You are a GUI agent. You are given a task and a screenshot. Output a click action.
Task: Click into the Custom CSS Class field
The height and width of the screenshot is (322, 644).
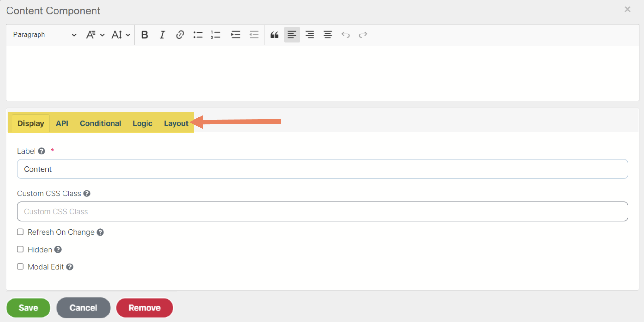[x=322, y=212]
